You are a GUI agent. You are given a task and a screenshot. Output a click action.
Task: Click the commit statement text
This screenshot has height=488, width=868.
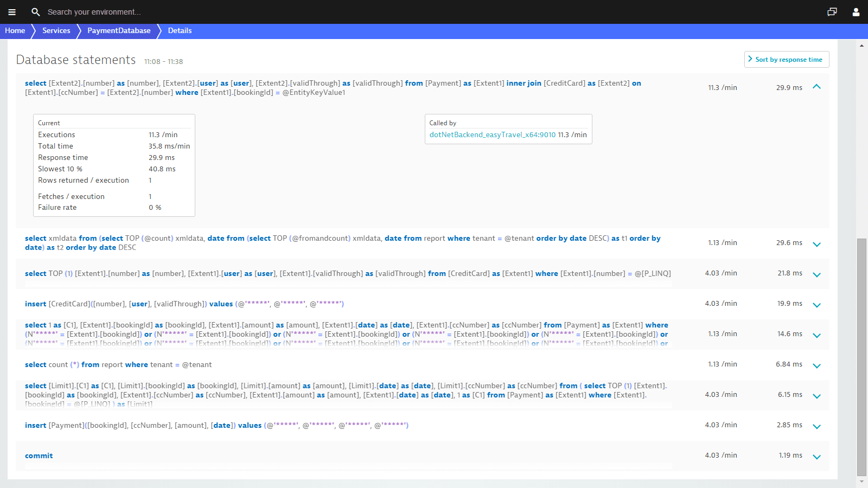point(39,456)
